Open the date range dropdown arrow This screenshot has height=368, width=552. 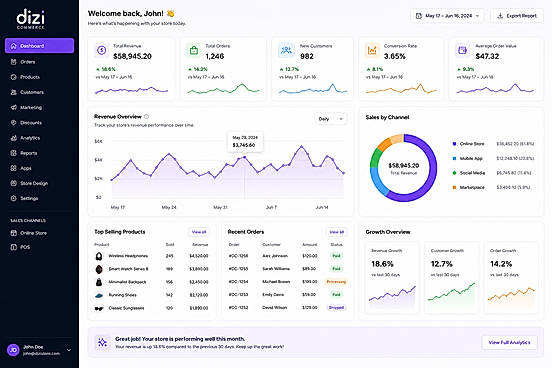pyautogui.click(x=477, y=16)
